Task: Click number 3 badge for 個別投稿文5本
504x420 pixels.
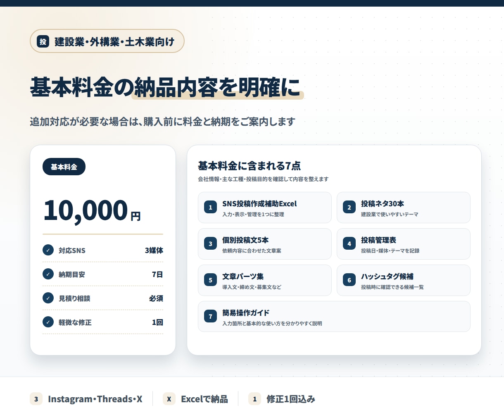Action: (210, 243)
